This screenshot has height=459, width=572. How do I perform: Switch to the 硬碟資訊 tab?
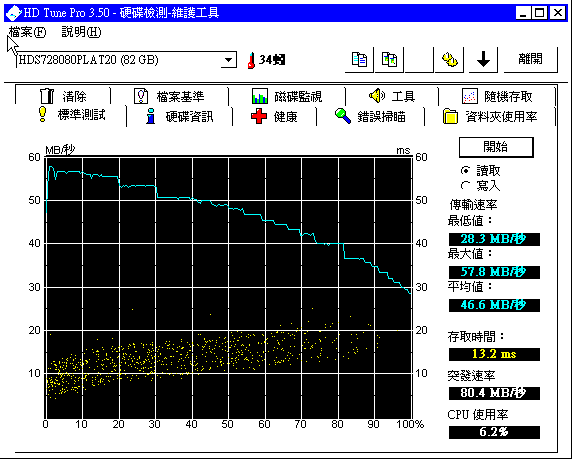179,116
